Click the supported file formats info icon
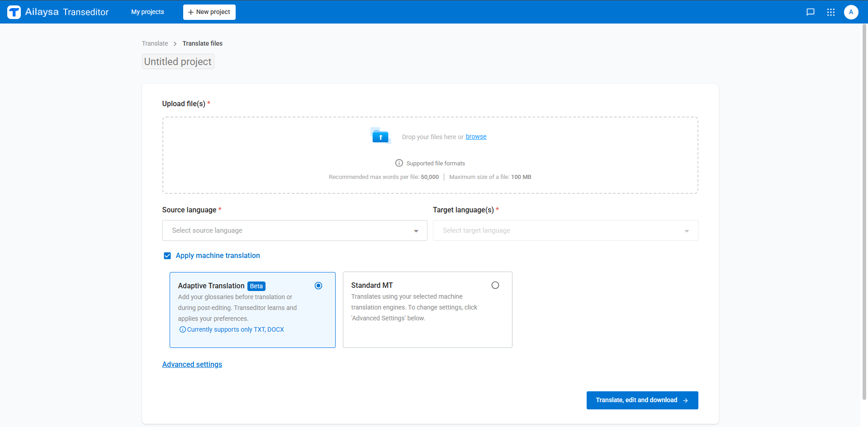 click(399, 163)
